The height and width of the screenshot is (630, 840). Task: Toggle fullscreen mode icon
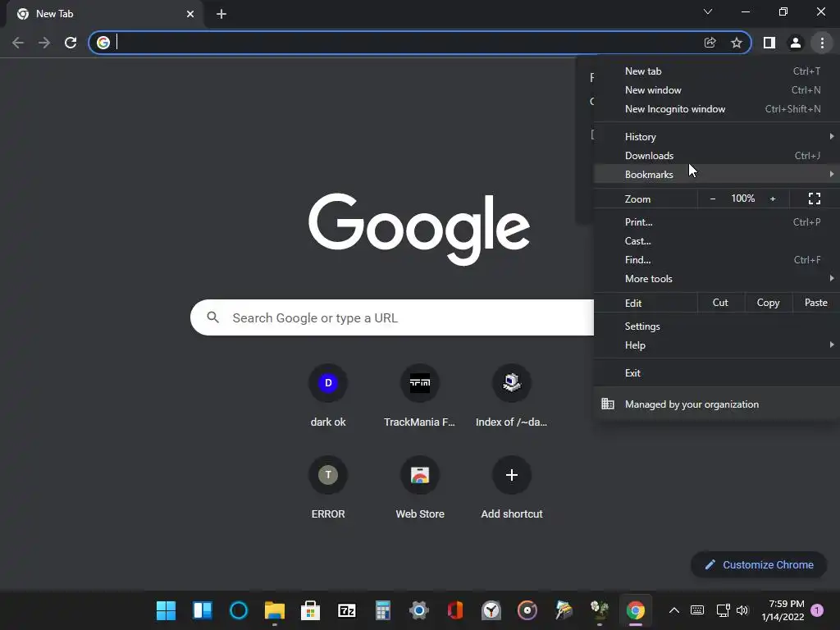point(815,199)
